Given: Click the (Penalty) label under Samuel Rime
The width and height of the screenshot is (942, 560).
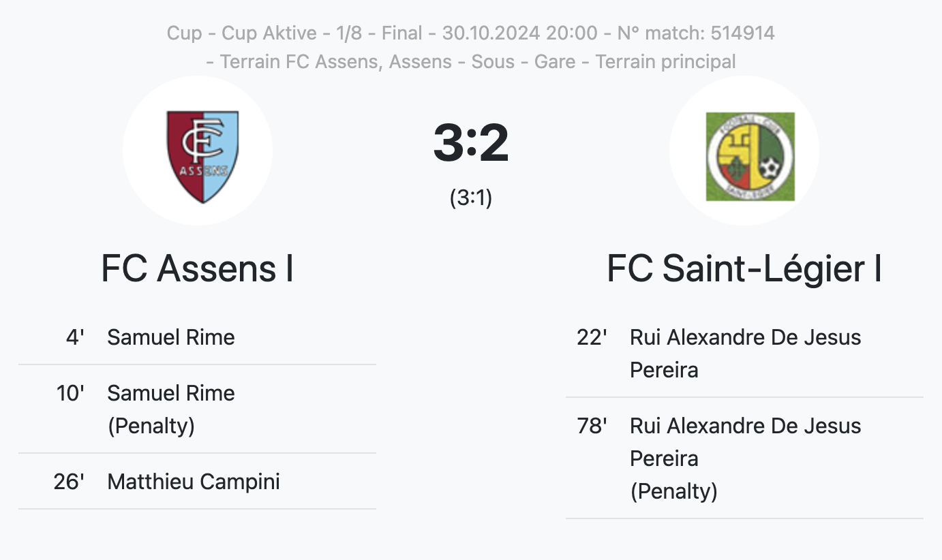Looking at the screenshot, I should 151,426.
